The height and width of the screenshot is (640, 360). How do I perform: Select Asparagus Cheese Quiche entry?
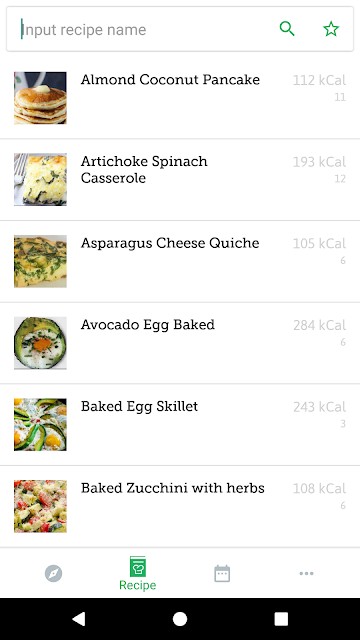click(180, 261)
